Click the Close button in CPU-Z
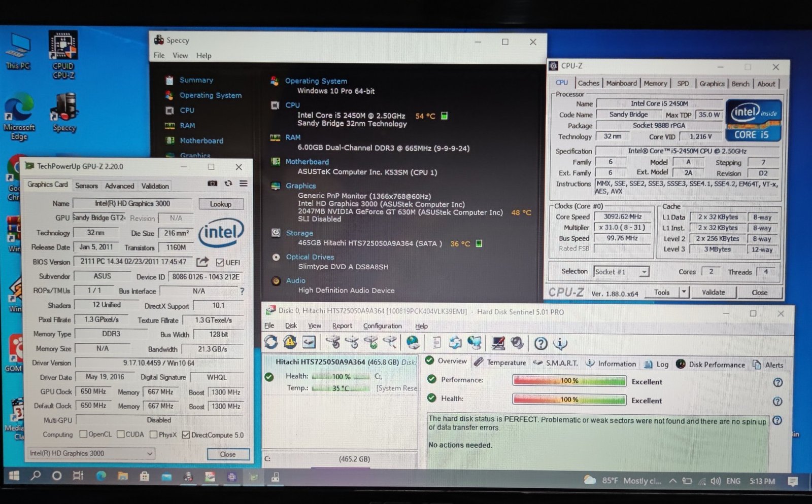This screenshot has width=812, height=504. click(759, 293)
